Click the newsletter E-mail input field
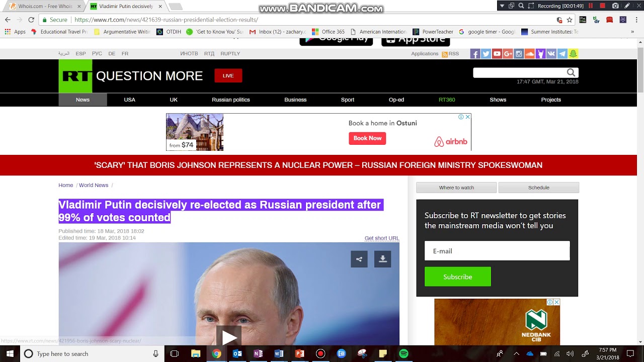644x362 pixels. click(x=497, y=251)
